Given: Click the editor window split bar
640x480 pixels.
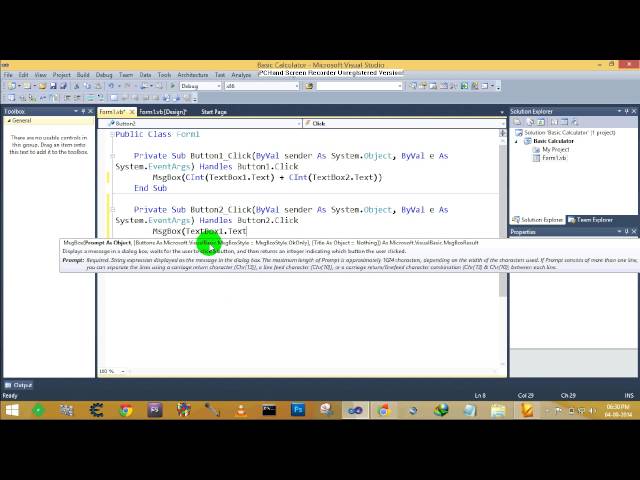Looking at the screenshot, I should coord(502,131).
